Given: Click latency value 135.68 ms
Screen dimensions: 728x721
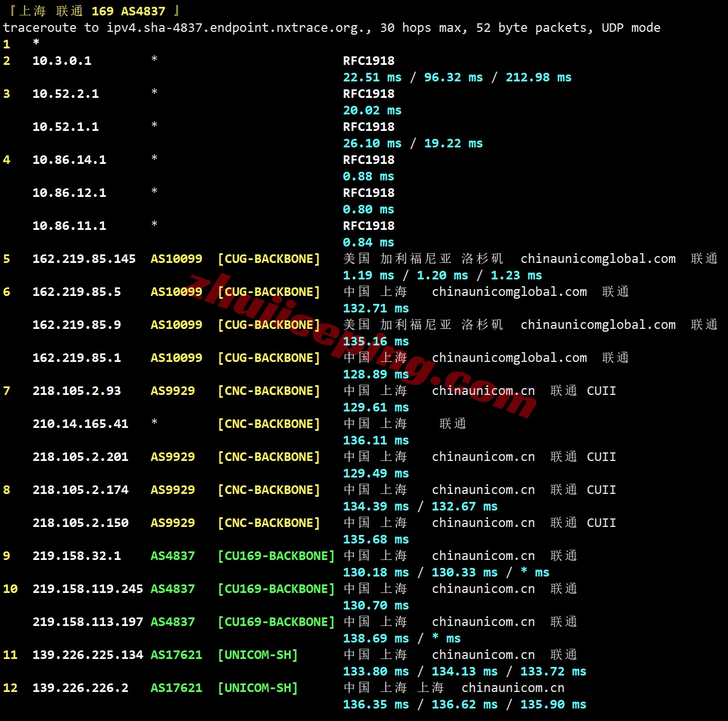Looking at the screenshot, I should [376, 539].
